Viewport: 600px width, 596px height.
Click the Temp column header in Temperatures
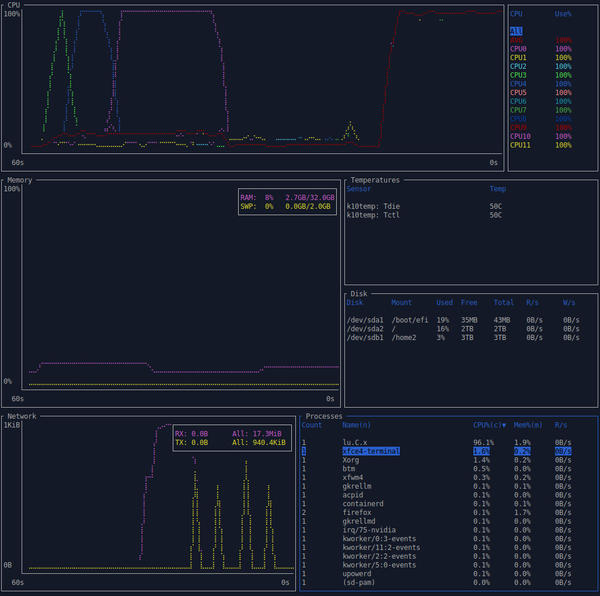[498, 189]
